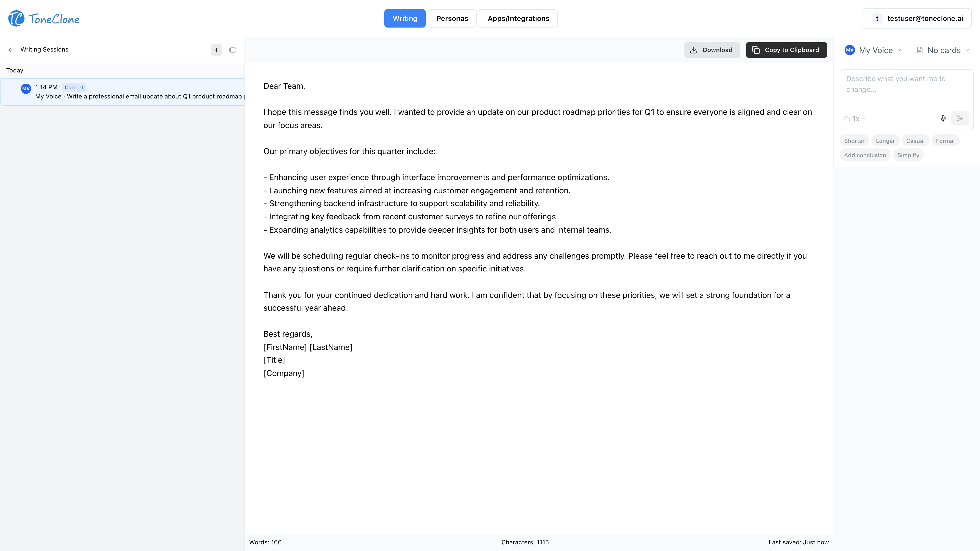Open testuser@toneclone.ai account menu

917,19
